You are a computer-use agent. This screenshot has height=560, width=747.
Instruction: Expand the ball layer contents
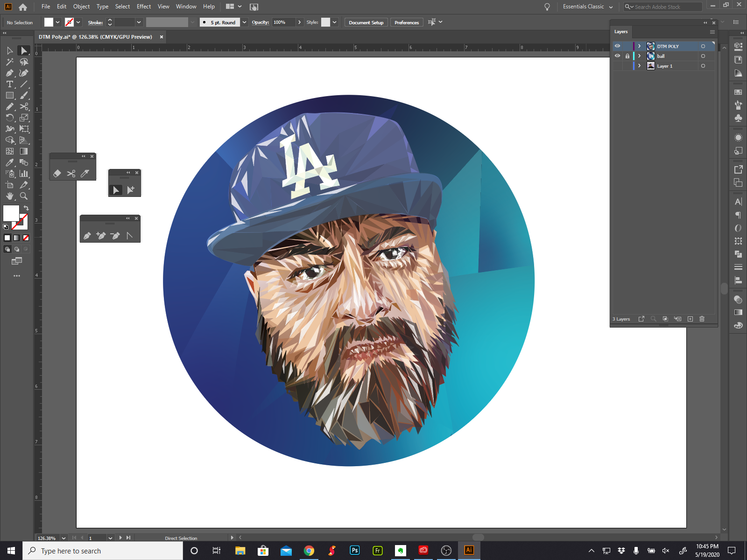coord(639,56)
